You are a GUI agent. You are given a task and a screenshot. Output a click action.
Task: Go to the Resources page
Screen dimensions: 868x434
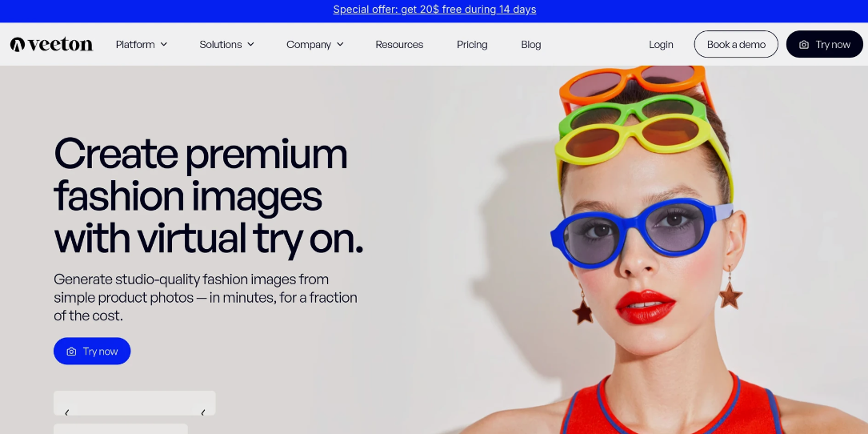click(x=399, y=45)
